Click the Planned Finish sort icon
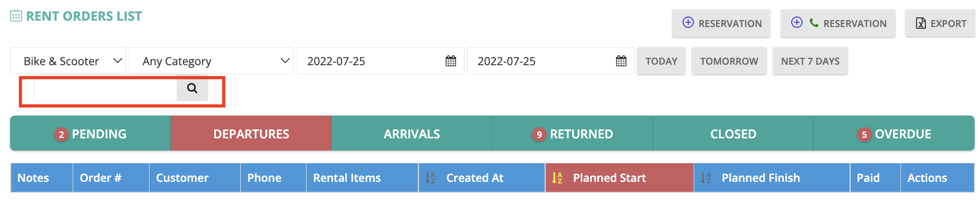 click(x=706, y=178)
